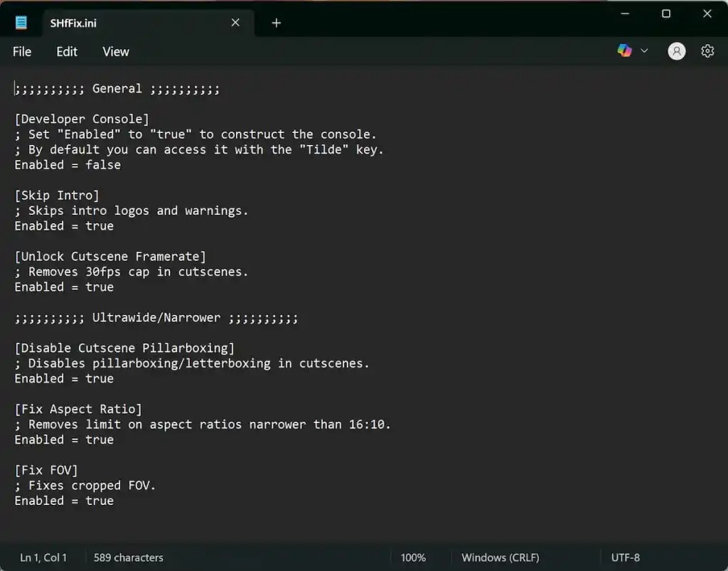Click the UTF-8 encoding indicator
The width and height of the screenshot is (728, 571).
[625, 557]
